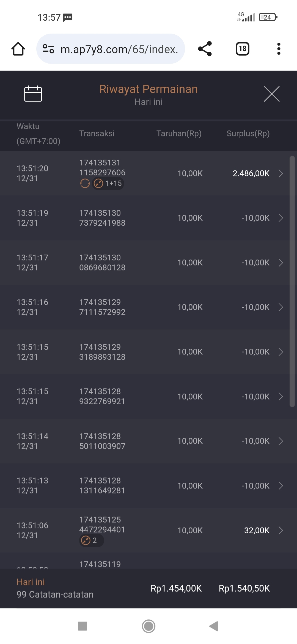Expand the 2.486,00K surplus row chevron

pyautogui.click(x=280, y=173)
